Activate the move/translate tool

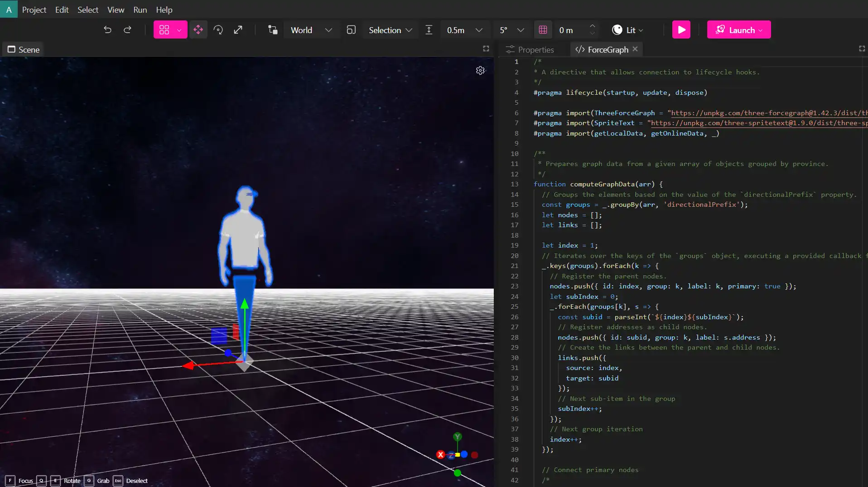point(198,30)
